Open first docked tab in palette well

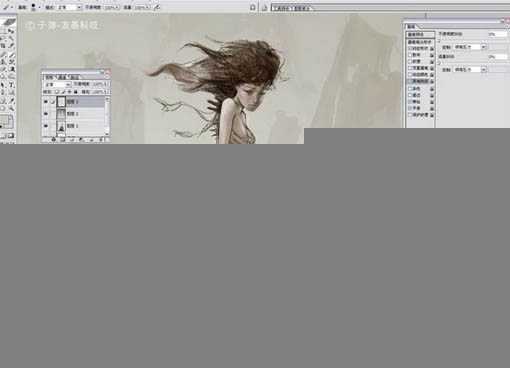[282, 8]
